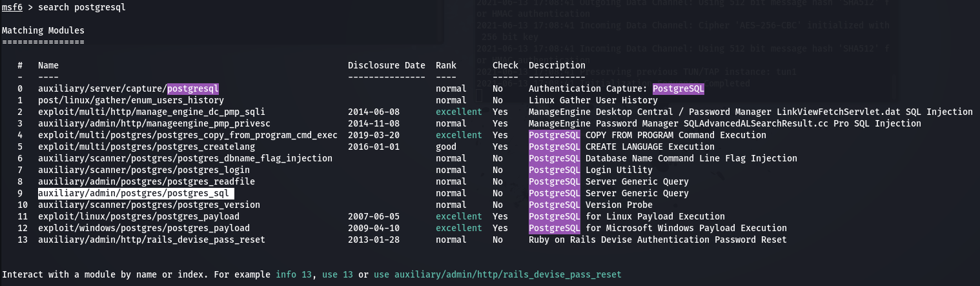Click index number 9 in list
This screenshot has width=980, height=286.
coord(20,193)
